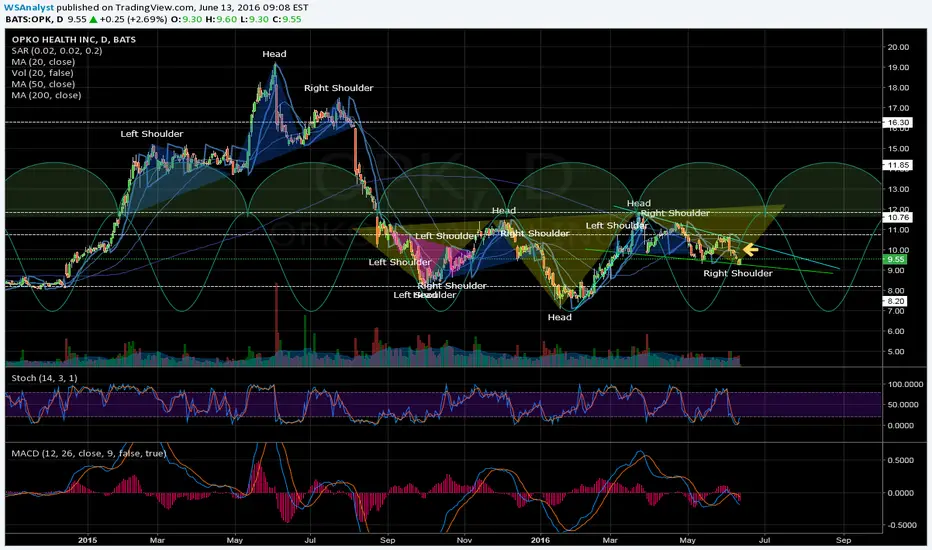Click the BATS:OPK, D symbol header
This screenshot has width=932, height=550.
coord(34,19)
